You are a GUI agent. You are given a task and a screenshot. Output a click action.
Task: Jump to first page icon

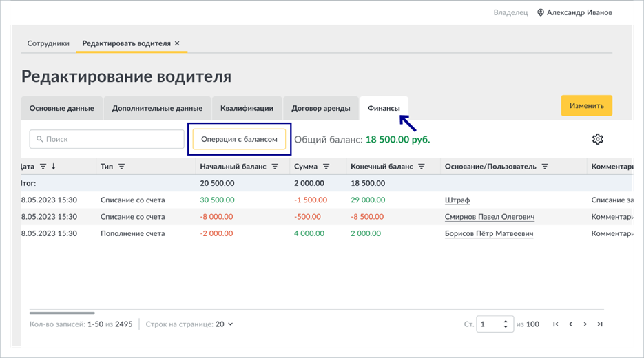pyautogui.click(x=556, y=324)
